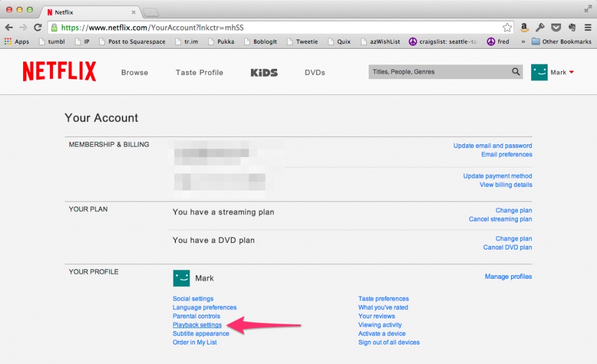Open the Amazon extension icon
Screen dimensions: 597x364
click(x=524, y=27)
